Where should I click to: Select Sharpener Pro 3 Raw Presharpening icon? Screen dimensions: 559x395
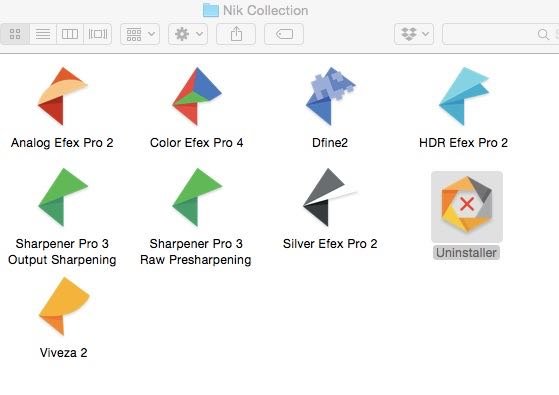tap(197, 197)
